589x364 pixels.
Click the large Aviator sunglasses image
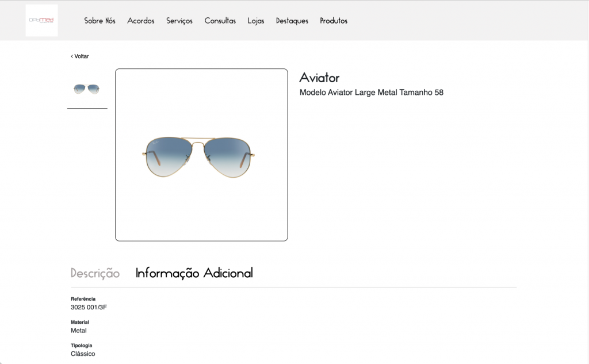coord(201,155)
